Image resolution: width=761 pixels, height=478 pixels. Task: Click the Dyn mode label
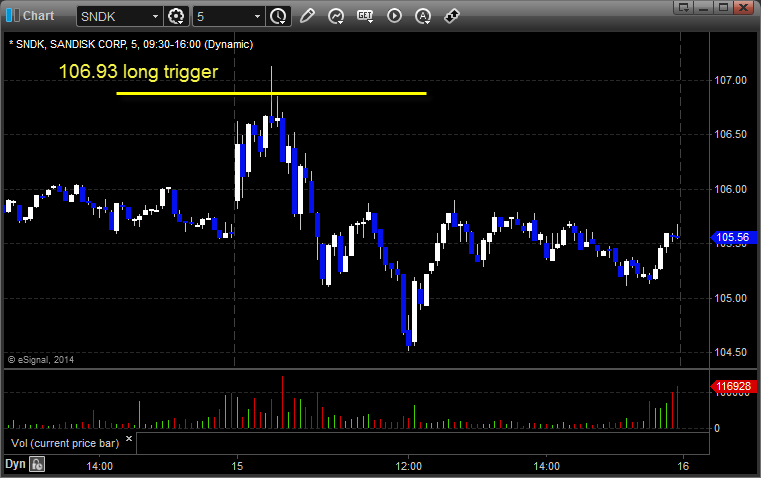[x=15, y=464]
